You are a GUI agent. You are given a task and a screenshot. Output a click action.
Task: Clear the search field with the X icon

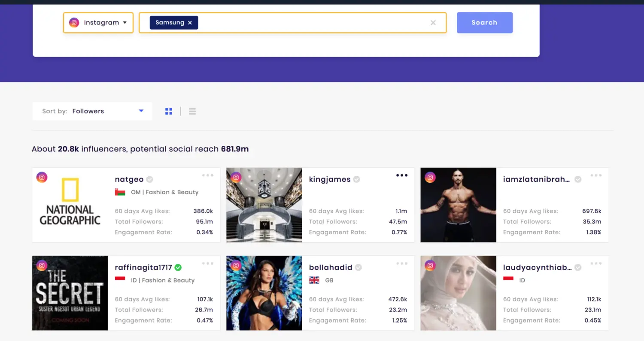coord(433,23)
